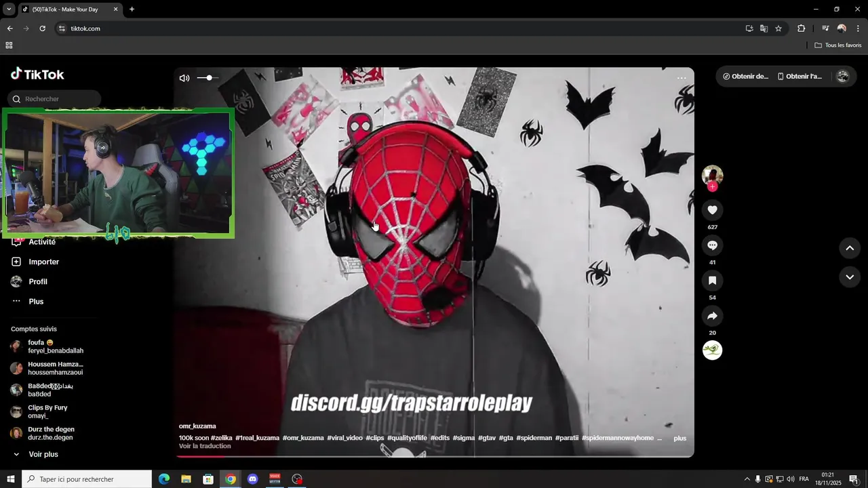Bookmark this page with star icon

click(778, 28)
